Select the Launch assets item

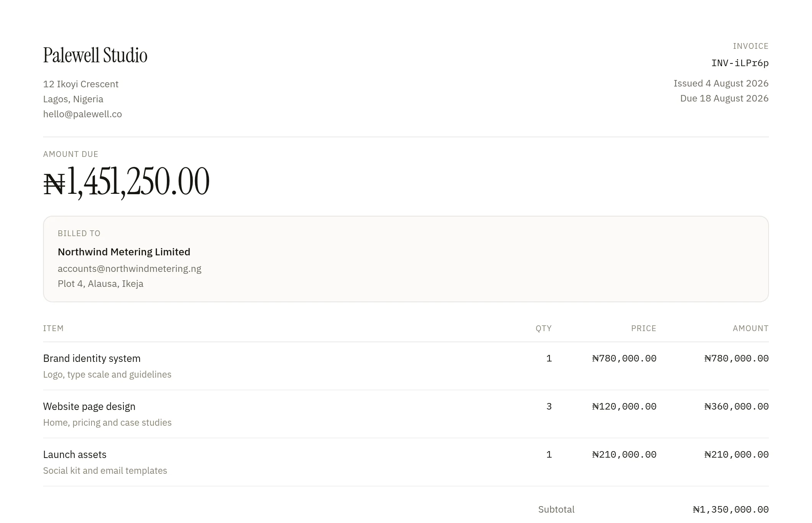[75, 455]
